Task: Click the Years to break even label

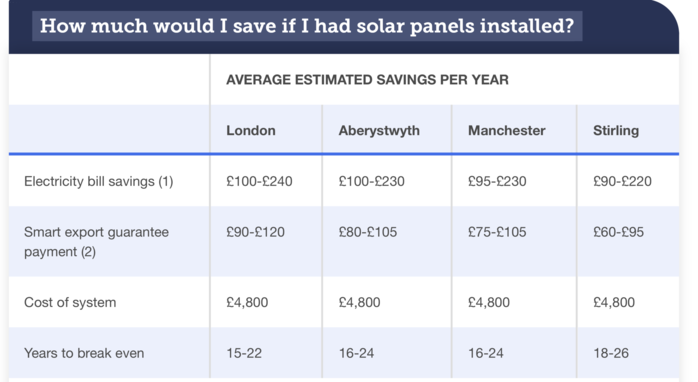Action: [84, 353]
